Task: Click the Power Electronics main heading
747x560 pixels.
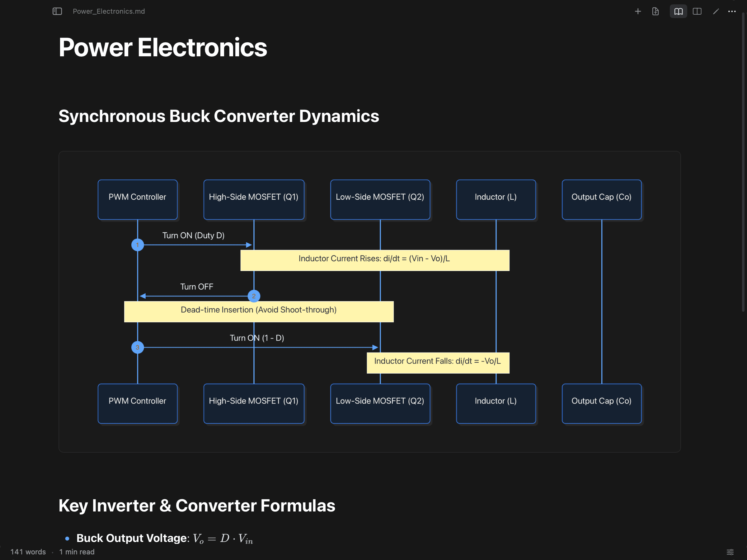Action: tap(163, 47)
